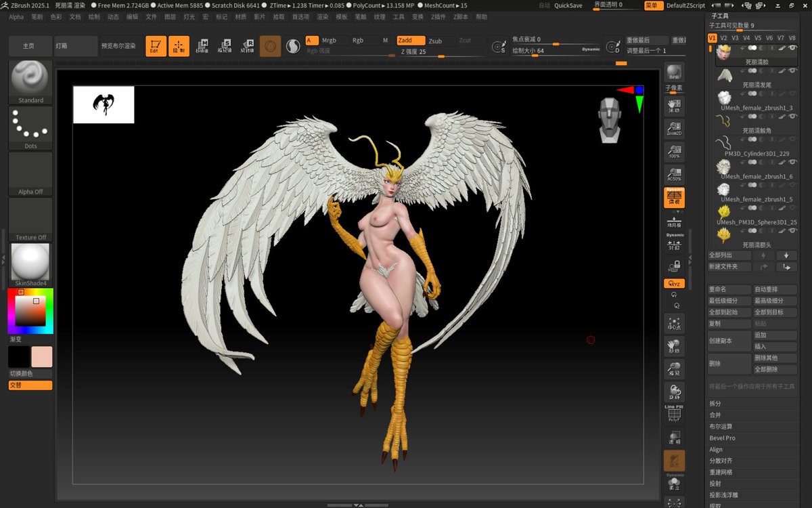Click the SkinShade4 material sphere

coord(30,265)
